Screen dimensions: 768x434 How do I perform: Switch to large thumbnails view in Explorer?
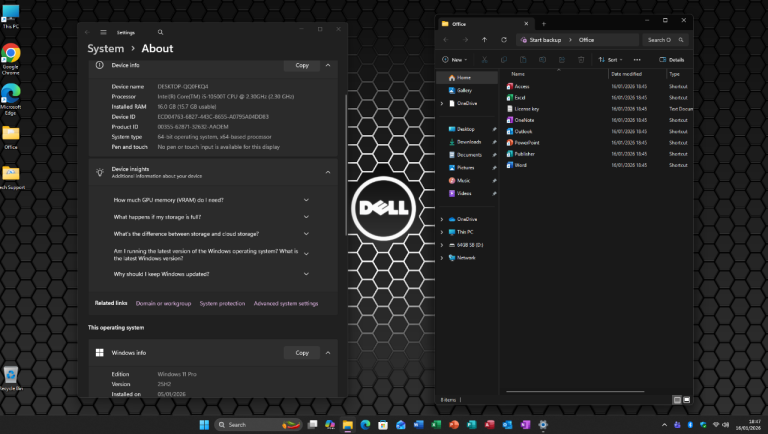[686, 399]
